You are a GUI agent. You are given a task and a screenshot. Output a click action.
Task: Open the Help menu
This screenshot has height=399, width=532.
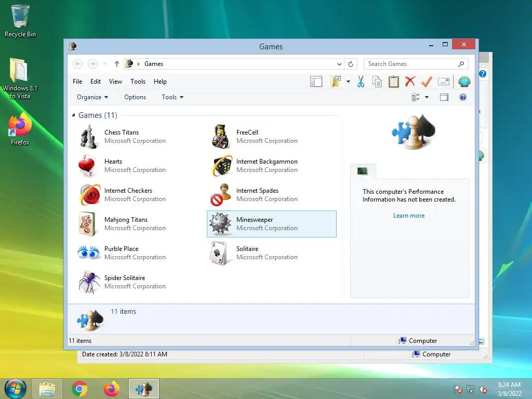160,82
